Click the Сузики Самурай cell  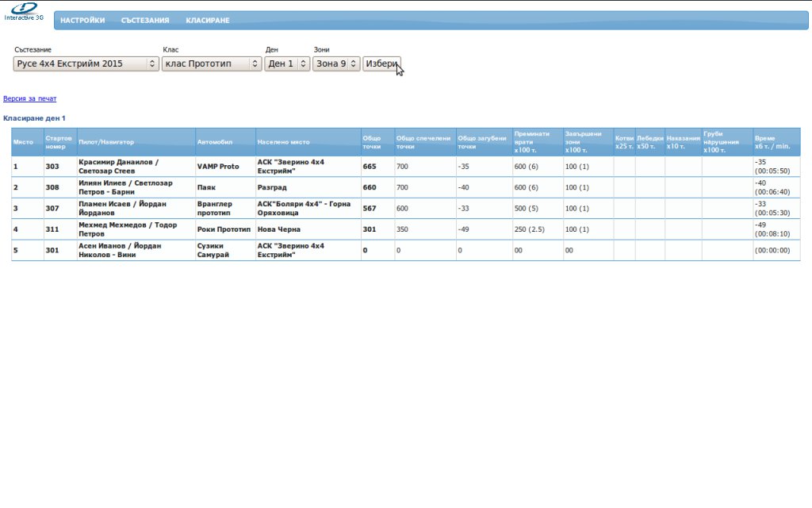225,250
